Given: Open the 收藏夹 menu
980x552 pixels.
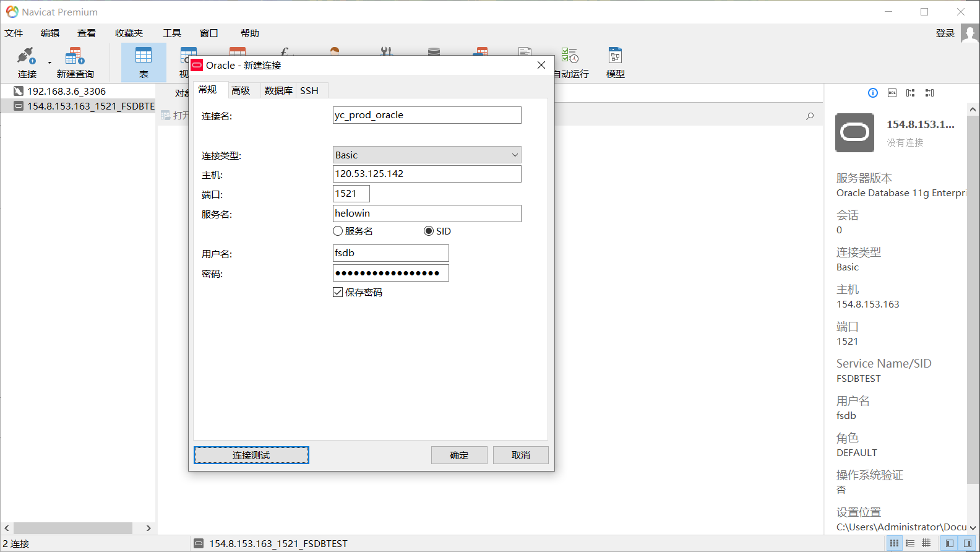Looking at the screenshot, I should (129, 33).
